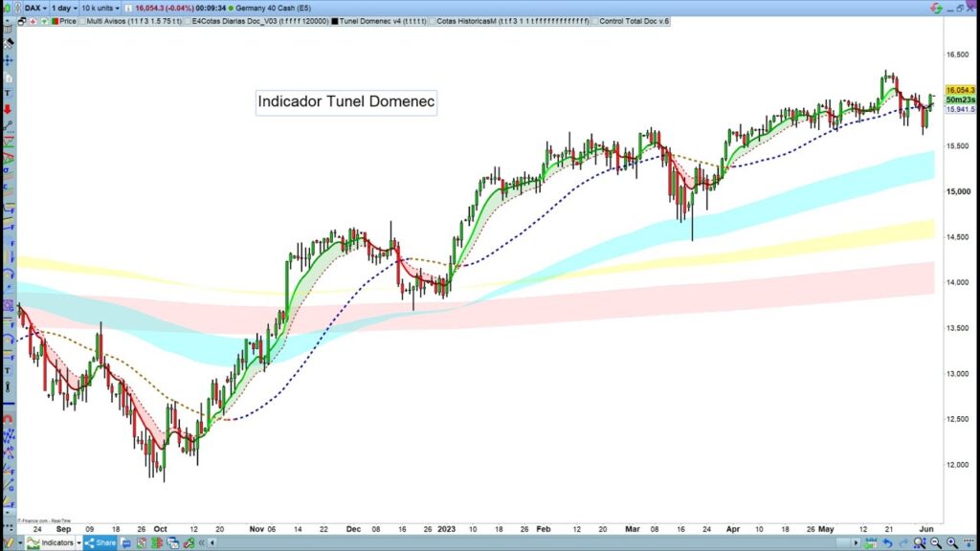Click the undo arrow icon in bottom toolbar
980x551 pixels.
point(887,542)
